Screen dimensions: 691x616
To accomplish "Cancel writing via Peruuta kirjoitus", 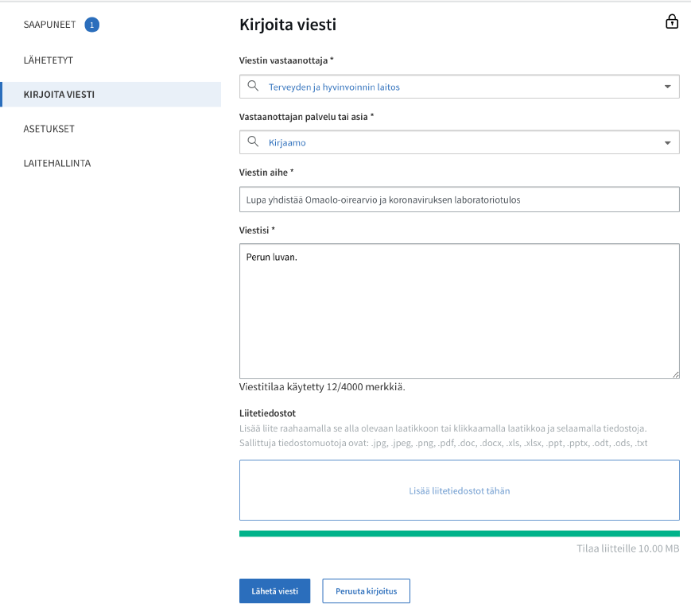I will coord(366,591).
